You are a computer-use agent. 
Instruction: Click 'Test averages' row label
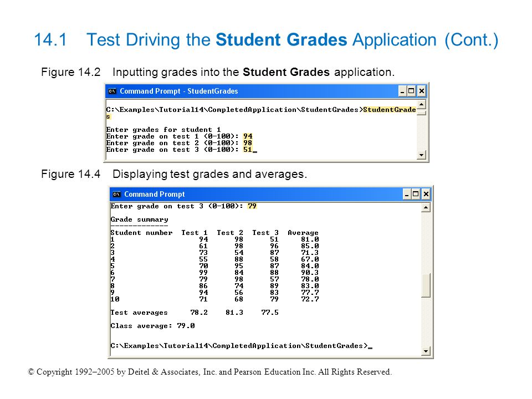pos(139,313)
